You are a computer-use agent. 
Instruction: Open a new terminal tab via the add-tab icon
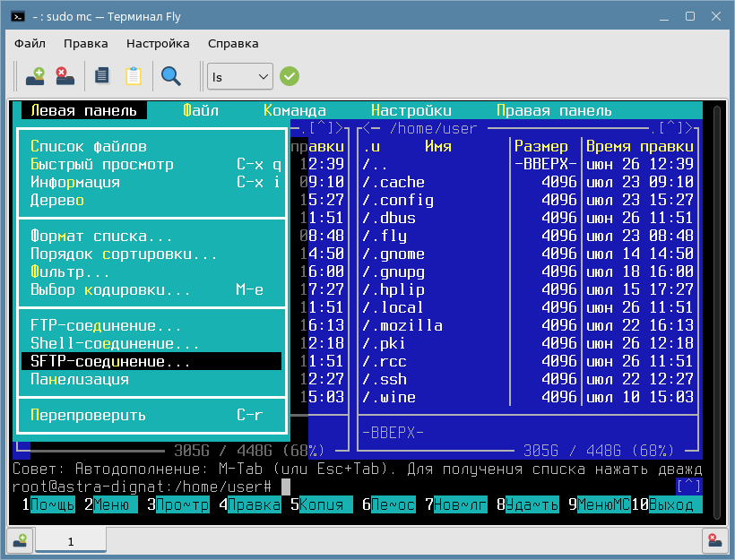(x=34, y=76)
